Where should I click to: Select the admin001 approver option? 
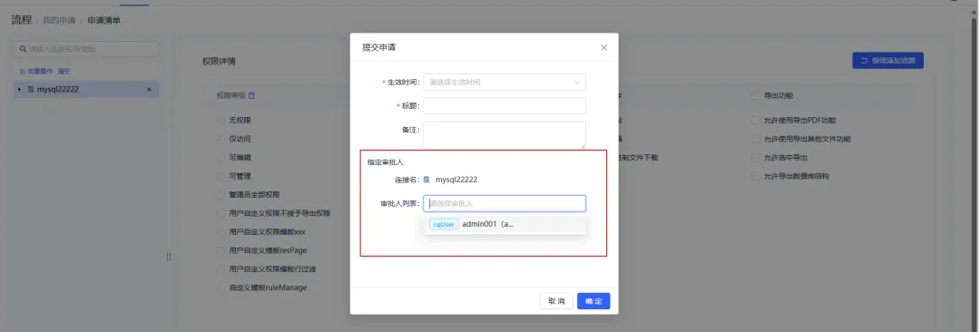click(505, 224)
